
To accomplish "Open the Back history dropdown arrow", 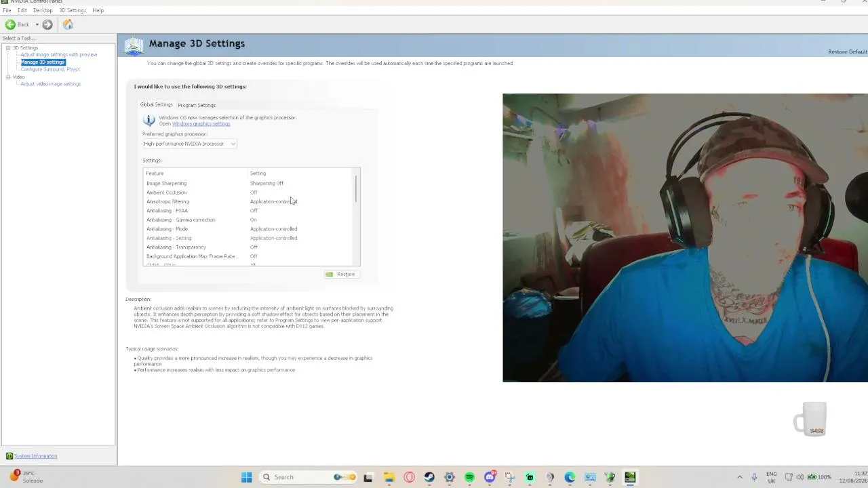I will click(x=37, y=24).
